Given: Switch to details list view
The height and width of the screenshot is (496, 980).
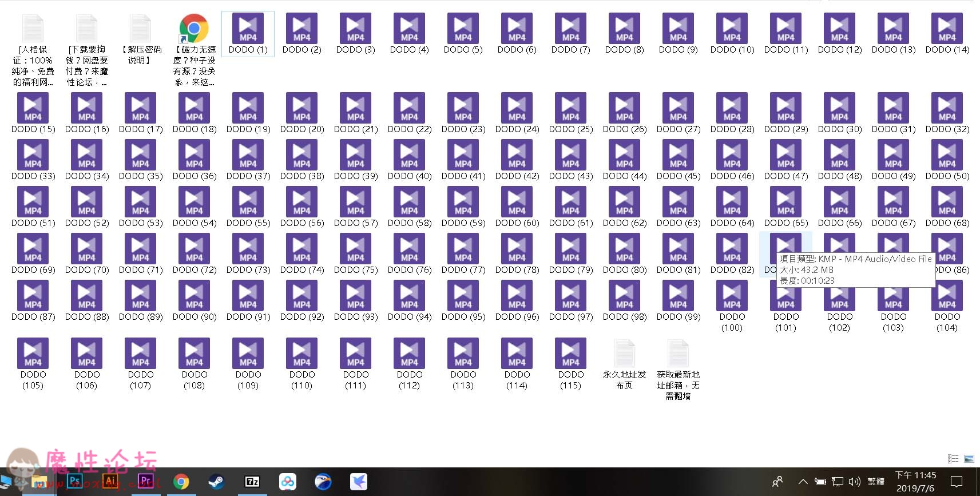Looking at the screenshot, I should [x=953, y=459].
